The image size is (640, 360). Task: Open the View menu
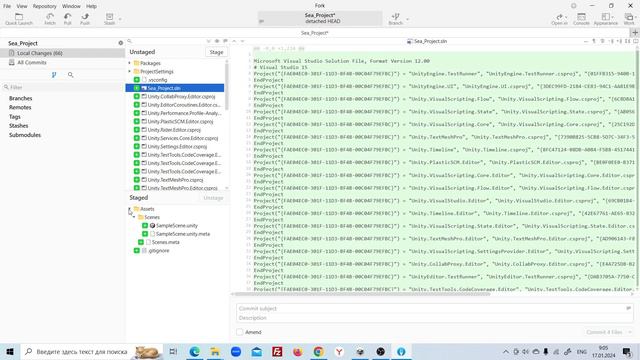(x=22, y=6)
